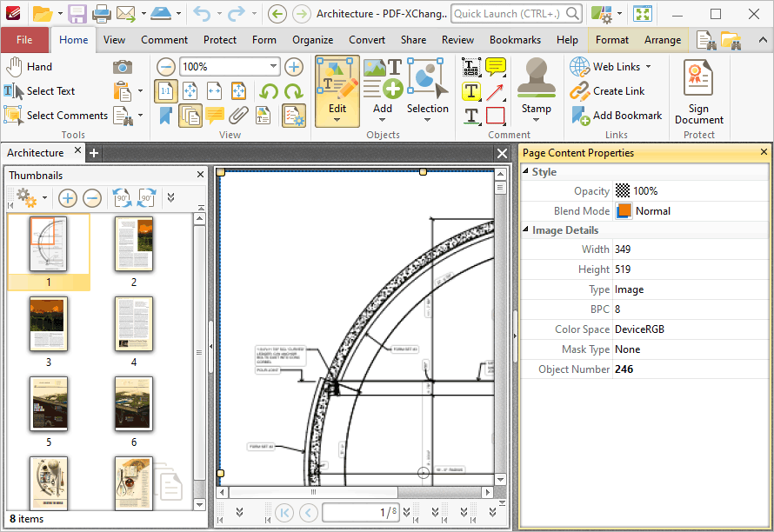Select the typewriter tool
Screen dimensions: 774x532
pyautogui.click(x=471, y=67)
